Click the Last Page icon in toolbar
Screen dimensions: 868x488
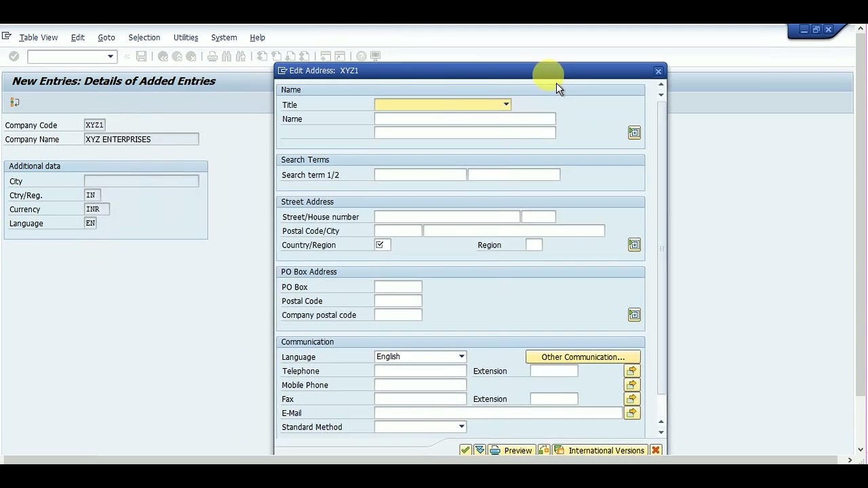pyautogui.click(x=304, y=56)
